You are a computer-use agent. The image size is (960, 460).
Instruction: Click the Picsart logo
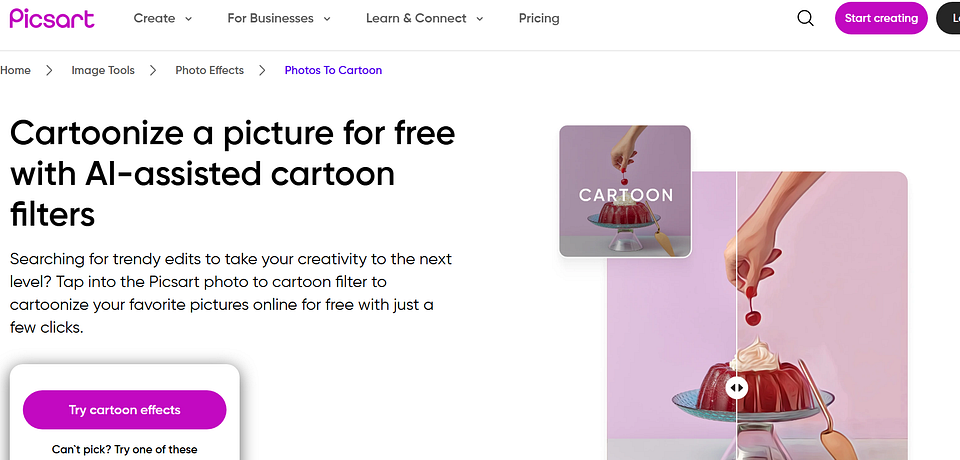52,18
